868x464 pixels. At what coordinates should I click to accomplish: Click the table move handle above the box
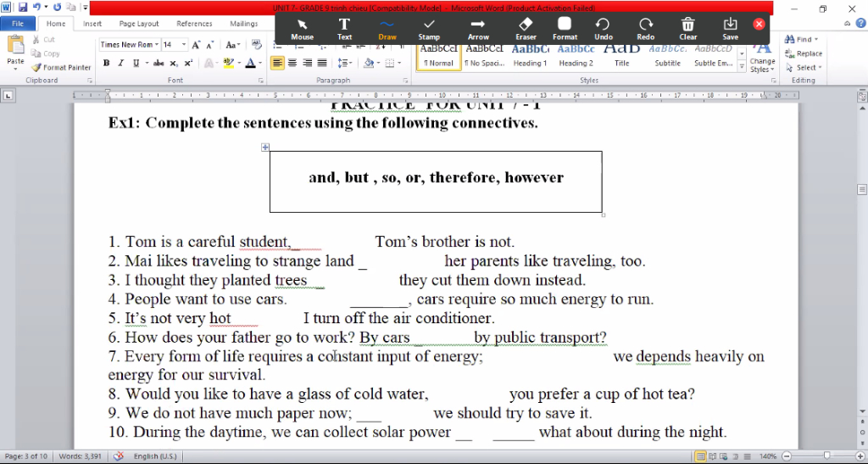click(265, 148)
